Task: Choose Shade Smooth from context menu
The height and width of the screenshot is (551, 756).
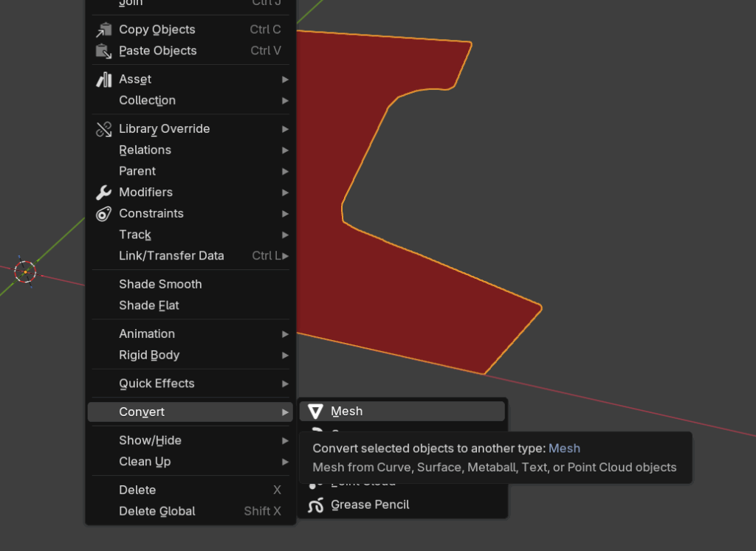Action: (160, 285)
